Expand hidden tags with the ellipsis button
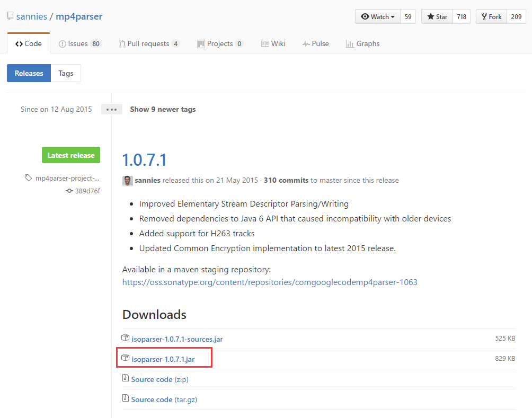The image size is (532, 418). click(112, 109)
